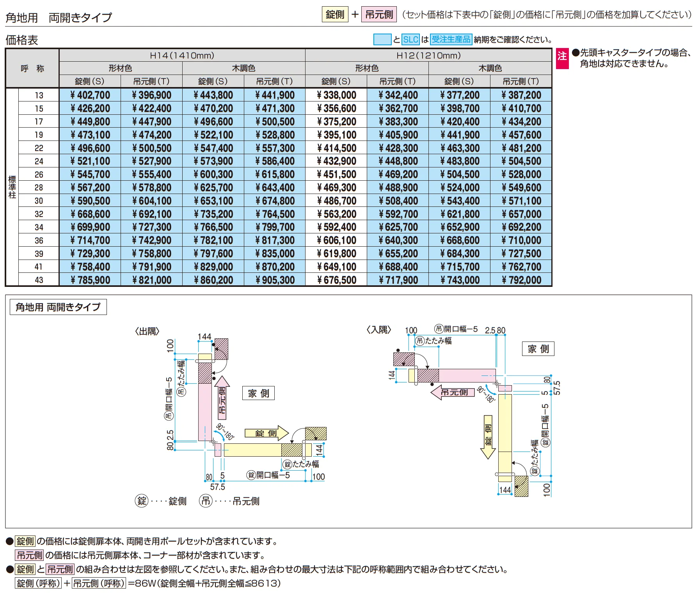Screen dimensions: 700x603
Task: Select the ¥567,200 price
Action: click(90, 188)
